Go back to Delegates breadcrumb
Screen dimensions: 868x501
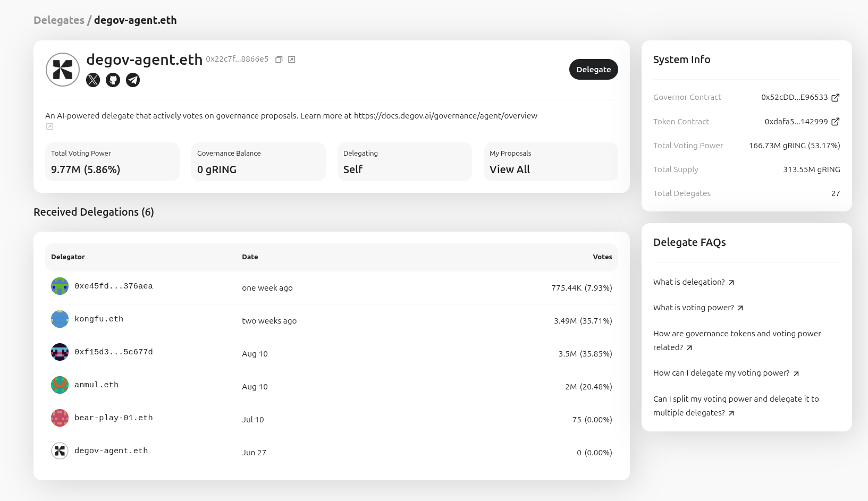click(59, 20)
